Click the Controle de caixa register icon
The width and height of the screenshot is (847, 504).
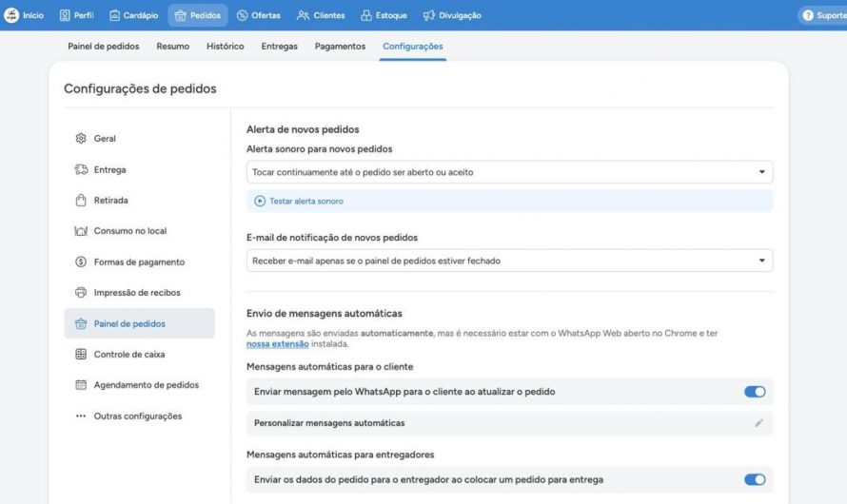point(81,354)
